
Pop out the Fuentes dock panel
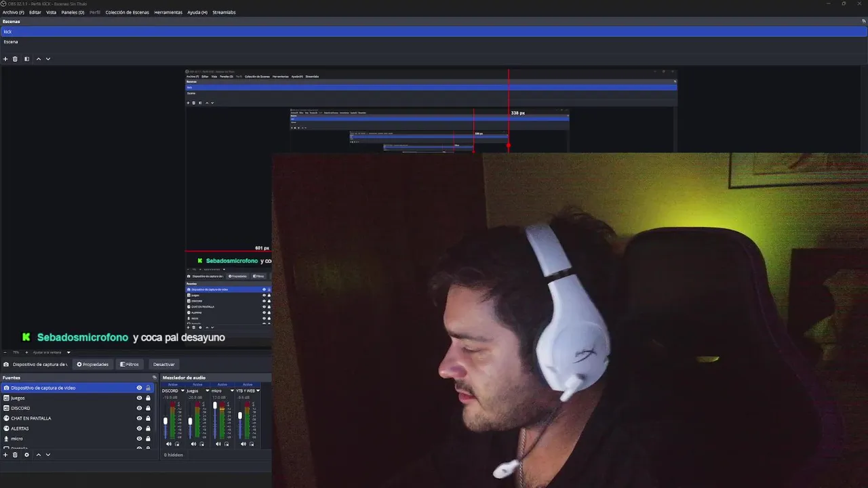coord(155,378)
